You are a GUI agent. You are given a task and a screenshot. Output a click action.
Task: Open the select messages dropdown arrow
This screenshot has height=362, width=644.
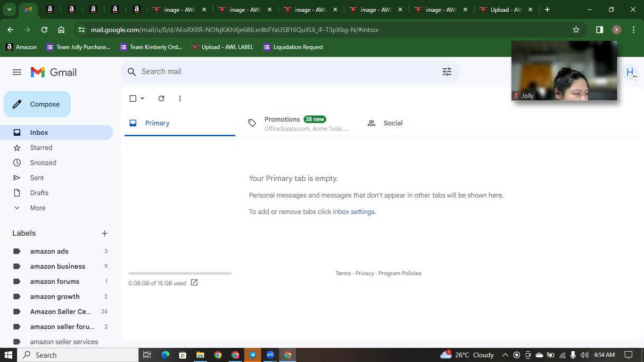click(x=142, y=99)
